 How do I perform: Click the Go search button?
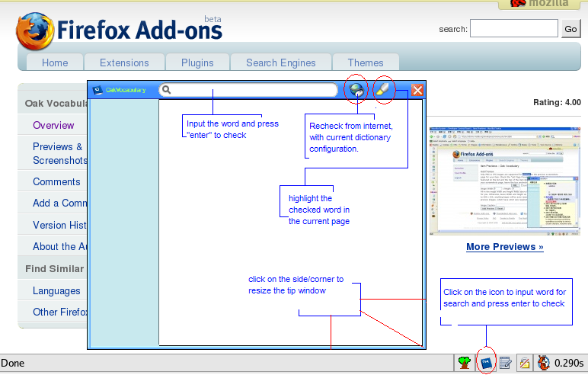(x=570, y=29)
